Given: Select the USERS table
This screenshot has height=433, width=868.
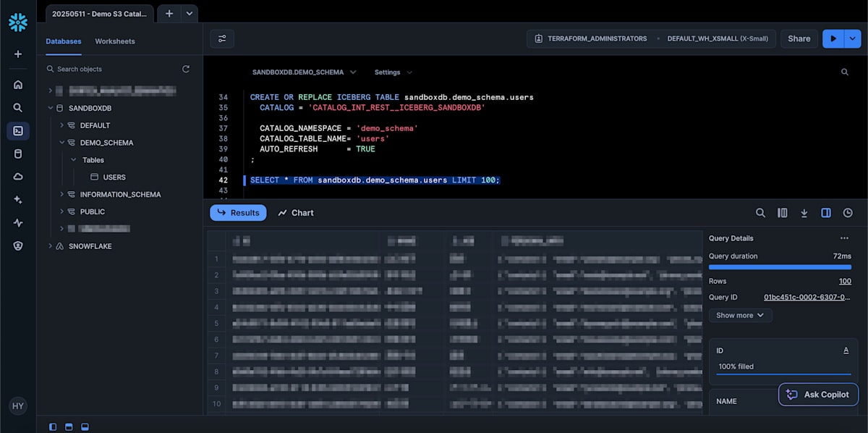Looking at the screenshot, I should point(114,177).
